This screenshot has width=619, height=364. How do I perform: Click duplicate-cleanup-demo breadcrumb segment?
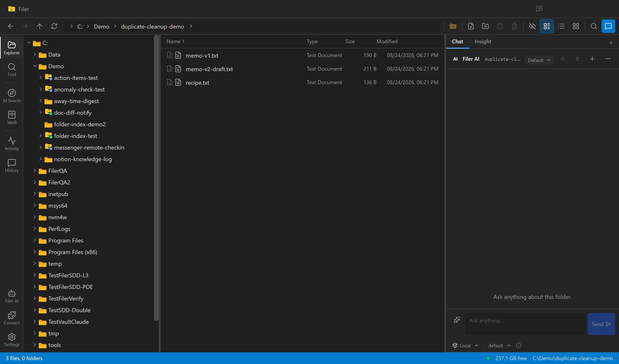[x=152, y=26]
